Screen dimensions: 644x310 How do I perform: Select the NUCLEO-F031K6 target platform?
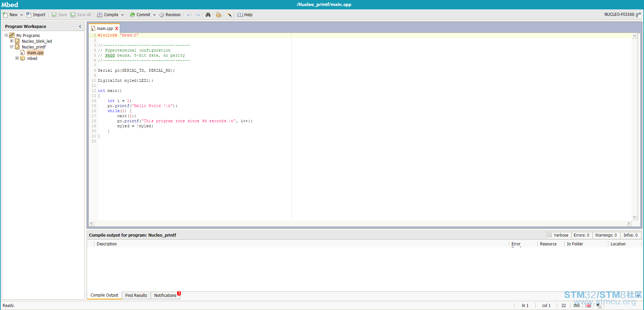pos(622,14)
